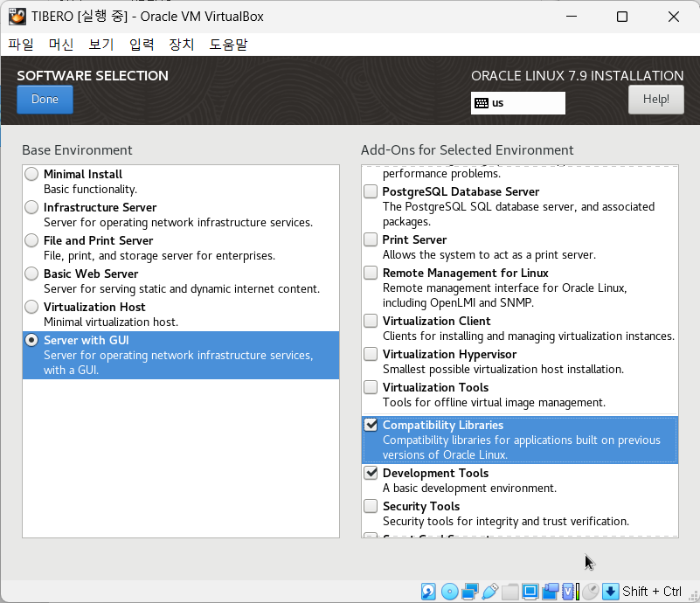Click the optical disc drive status icon
Viewport: 700px width, 603px height.
click(449, 592)
